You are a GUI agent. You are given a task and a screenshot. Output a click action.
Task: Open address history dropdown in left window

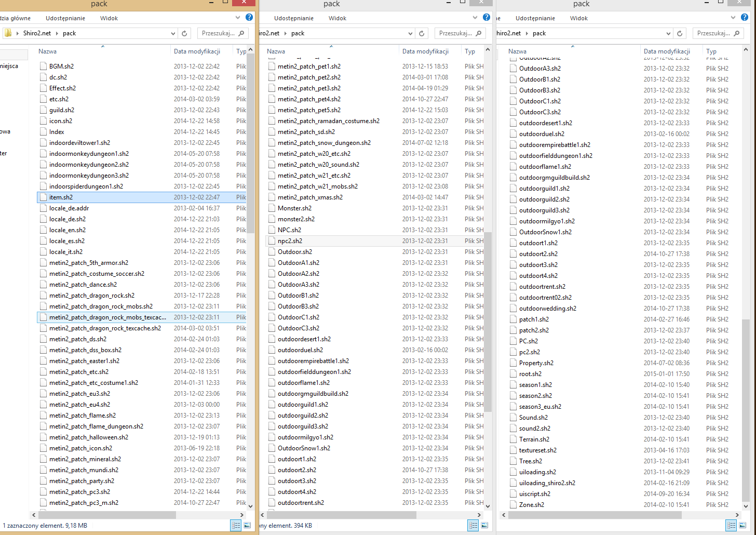point(173,33)
